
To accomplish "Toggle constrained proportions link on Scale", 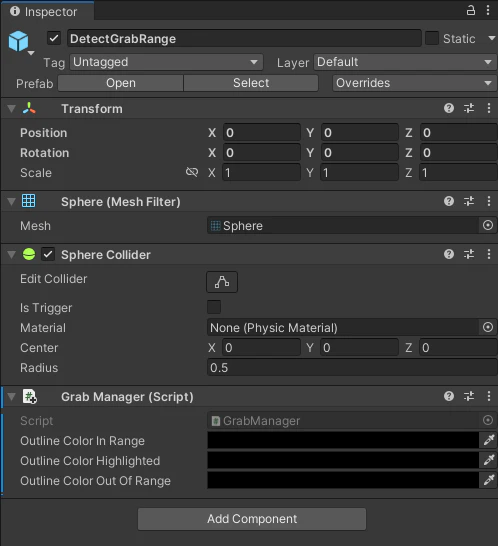I will [x=192, y=172].
